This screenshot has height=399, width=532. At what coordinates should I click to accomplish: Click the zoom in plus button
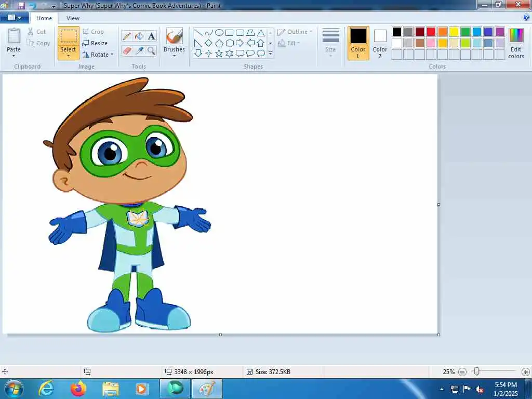(x=526, y=372)
